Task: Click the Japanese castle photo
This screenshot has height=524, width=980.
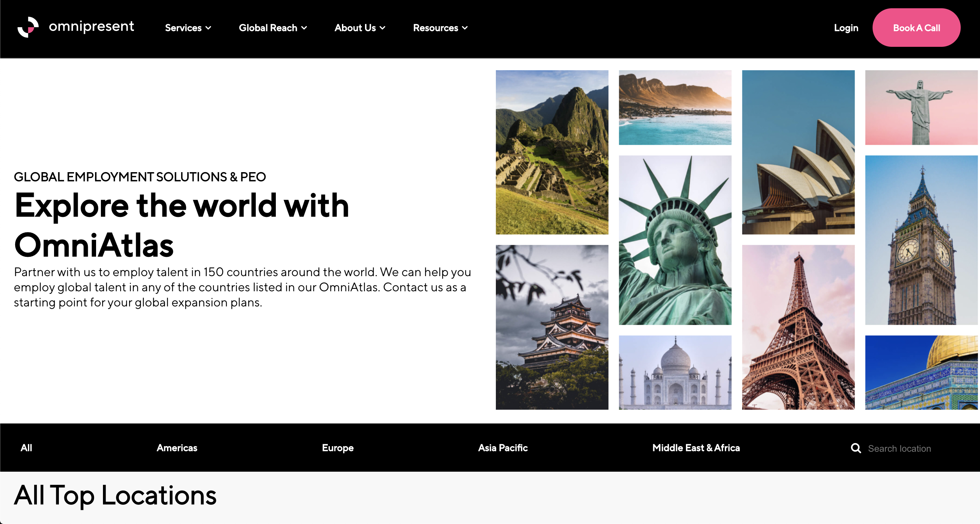Action: click(552, 327)
